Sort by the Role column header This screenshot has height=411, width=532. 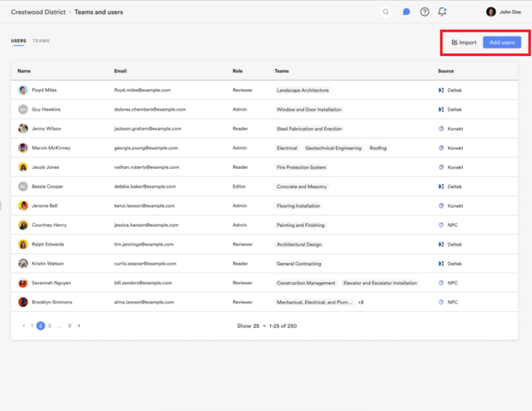(238, 71)
